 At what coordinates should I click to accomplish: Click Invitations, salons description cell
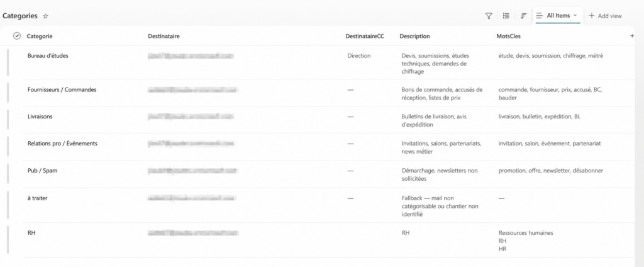click(441, 148)
